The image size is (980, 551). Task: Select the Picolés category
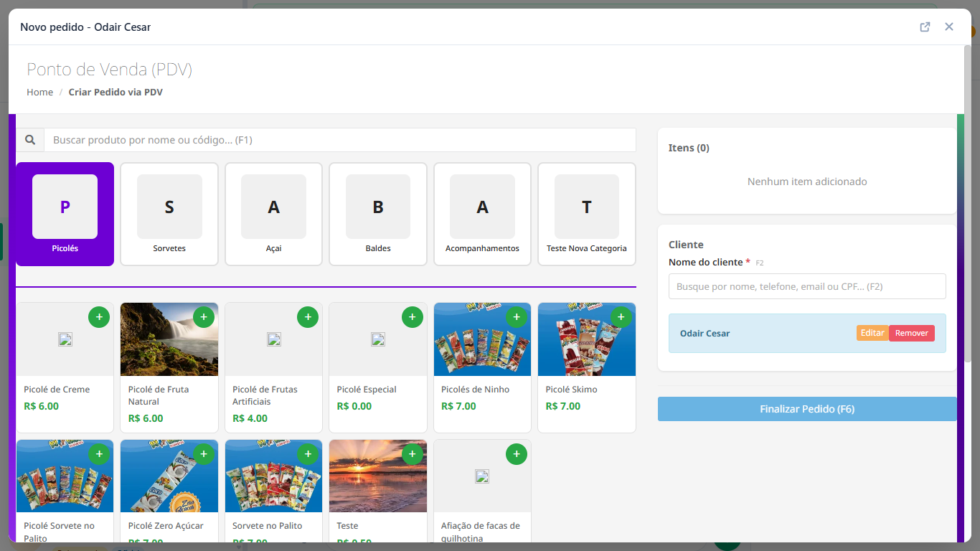65,214
